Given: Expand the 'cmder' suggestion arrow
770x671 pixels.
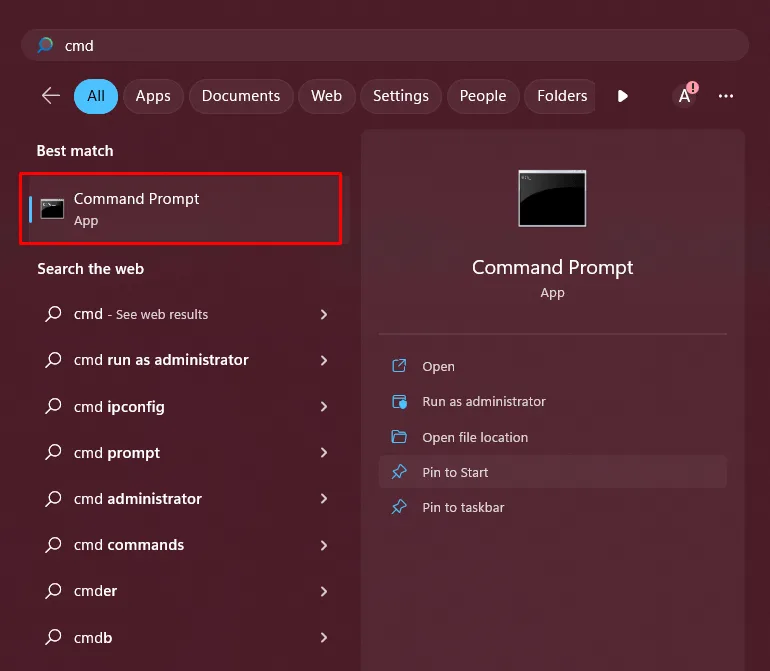Looking at the screenshot, I should [x=324, y=591].
